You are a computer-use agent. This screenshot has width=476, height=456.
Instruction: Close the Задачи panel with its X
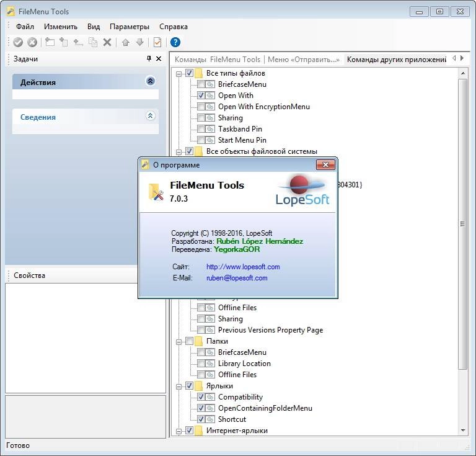(159, 59)
